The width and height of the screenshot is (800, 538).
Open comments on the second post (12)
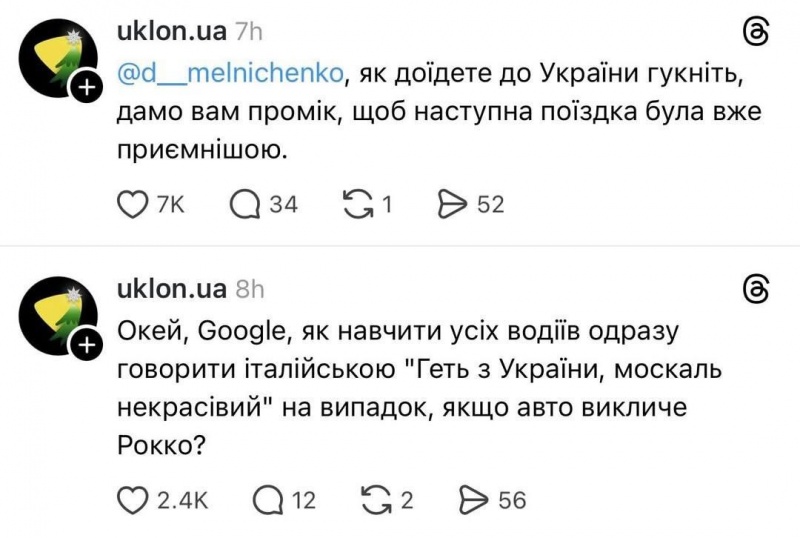(269, 499)
